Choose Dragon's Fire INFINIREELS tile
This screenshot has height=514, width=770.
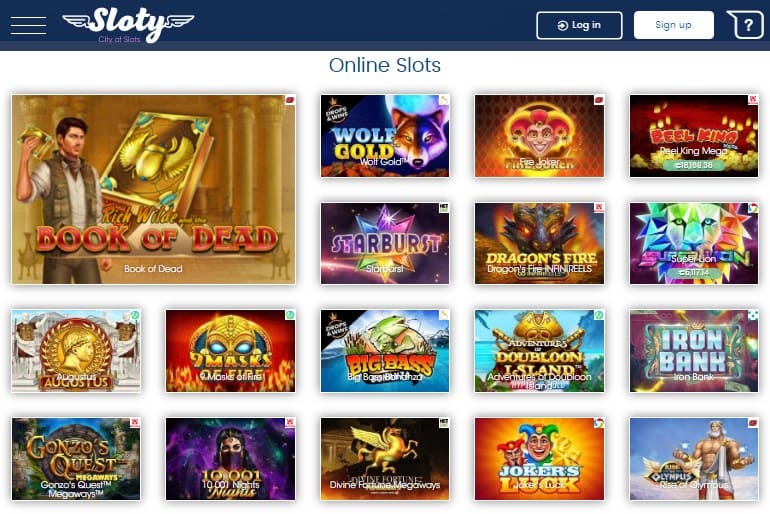pyautogui.click(x=539, y=243)
